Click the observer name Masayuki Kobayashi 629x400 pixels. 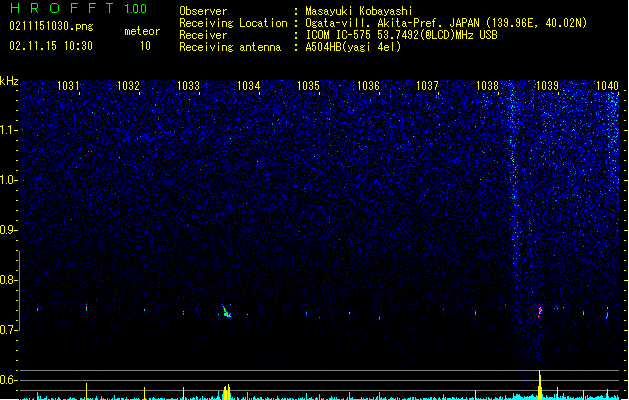point(359,11)
